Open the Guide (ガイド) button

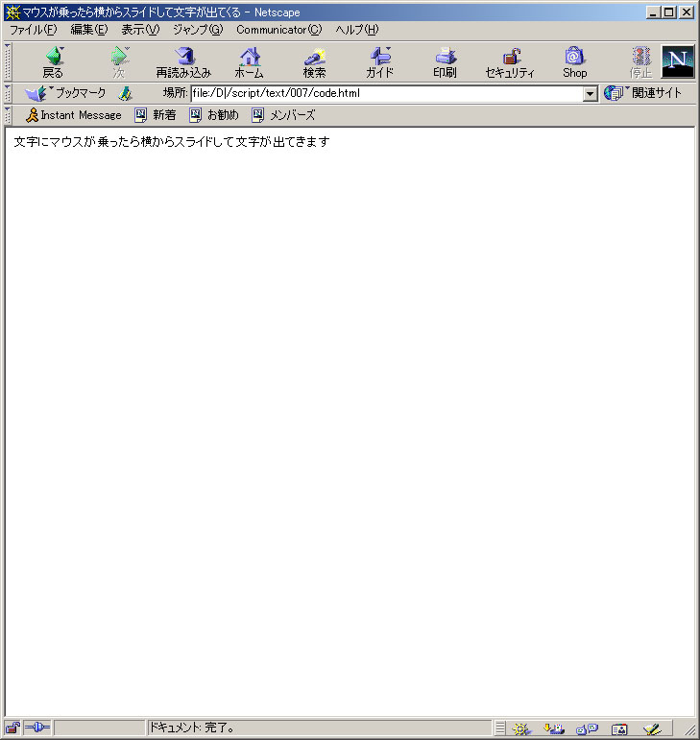(x=379, y=61)
